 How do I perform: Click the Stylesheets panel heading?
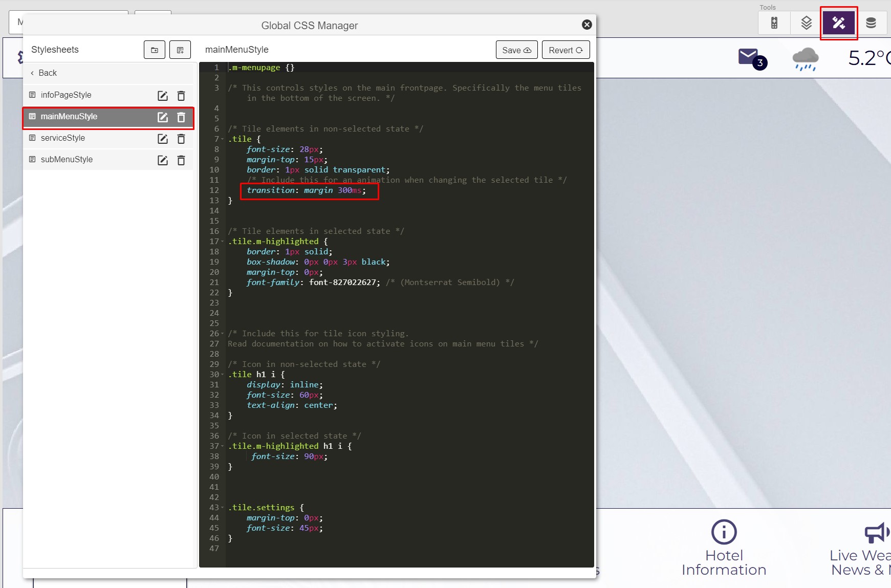[55, 50]
